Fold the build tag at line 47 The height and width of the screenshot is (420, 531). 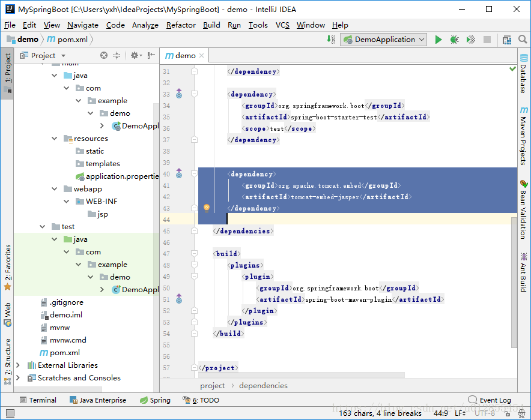195,253
